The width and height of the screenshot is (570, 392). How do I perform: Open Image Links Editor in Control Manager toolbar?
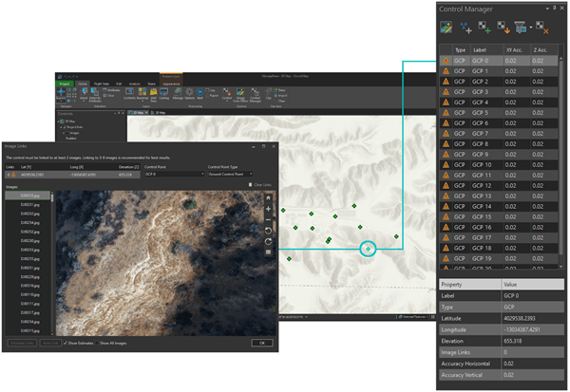coord(446,28)
